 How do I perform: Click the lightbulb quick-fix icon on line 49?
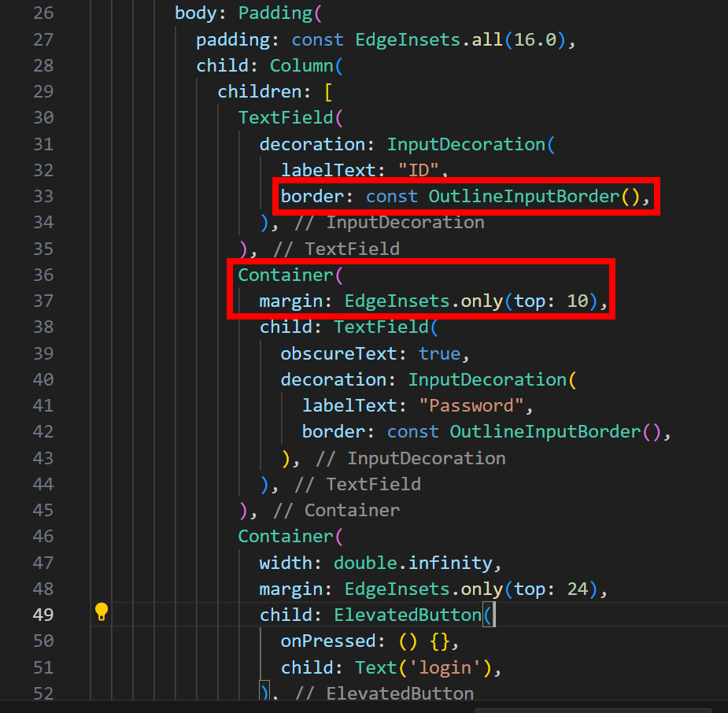click(x=102, y=611)
